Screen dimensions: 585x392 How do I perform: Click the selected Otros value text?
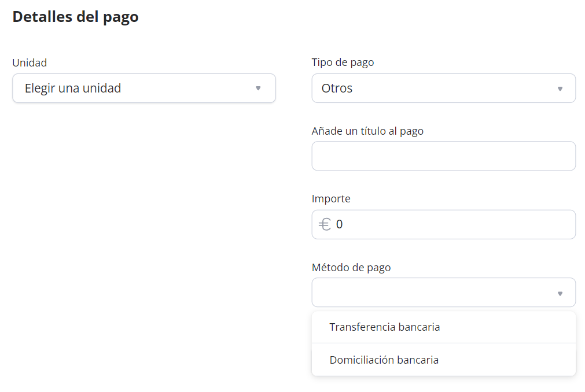click(337, 88)
